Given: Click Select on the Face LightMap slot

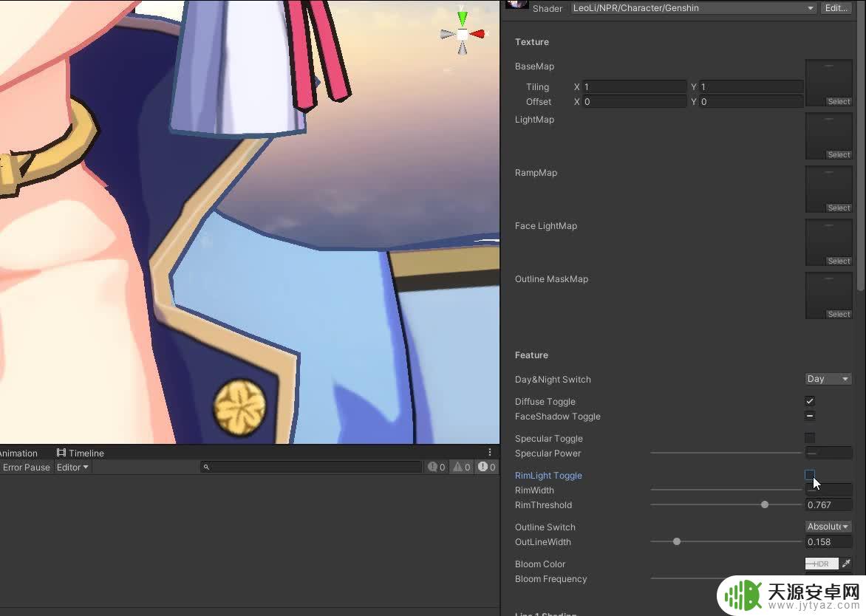Looking at the screenshot, I should (839, 261).
